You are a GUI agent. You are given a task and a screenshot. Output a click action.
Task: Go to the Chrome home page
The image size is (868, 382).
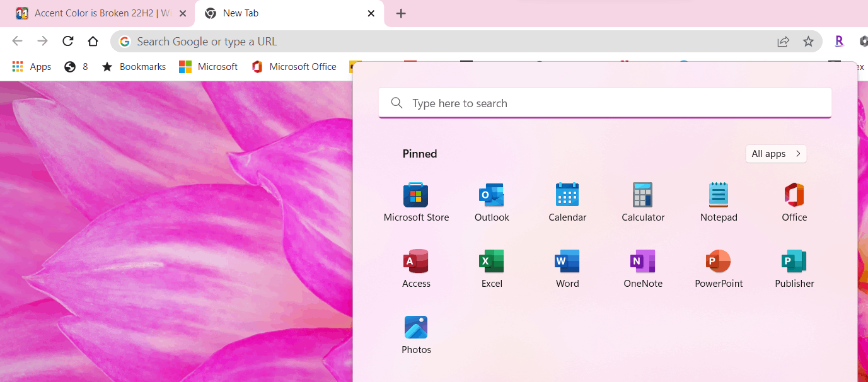[93, 41]
